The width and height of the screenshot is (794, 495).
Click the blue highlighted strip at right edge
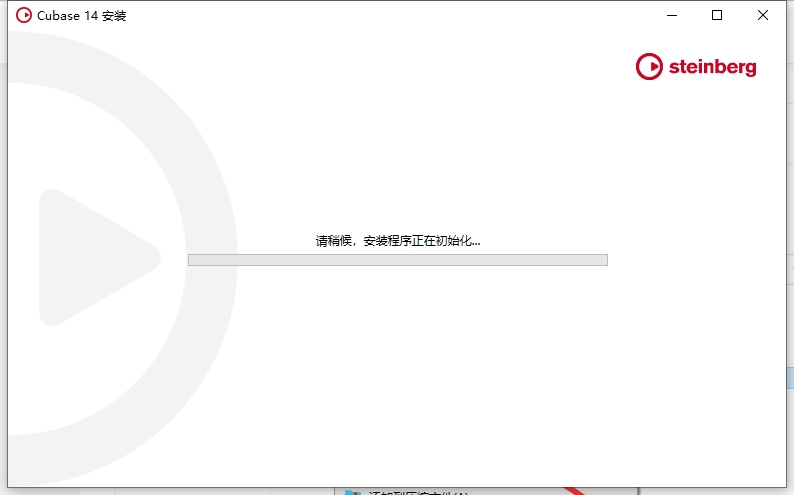tap(790, 377)
